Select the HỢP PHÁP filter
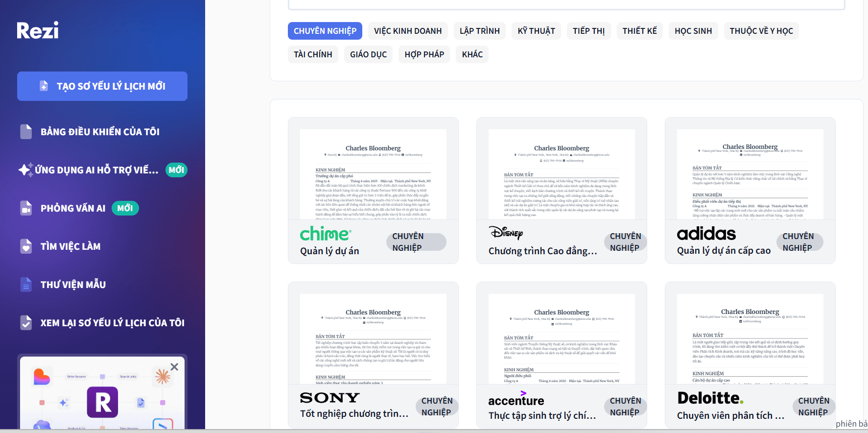This screenshot has width=868, height=433. pos(424,54)
